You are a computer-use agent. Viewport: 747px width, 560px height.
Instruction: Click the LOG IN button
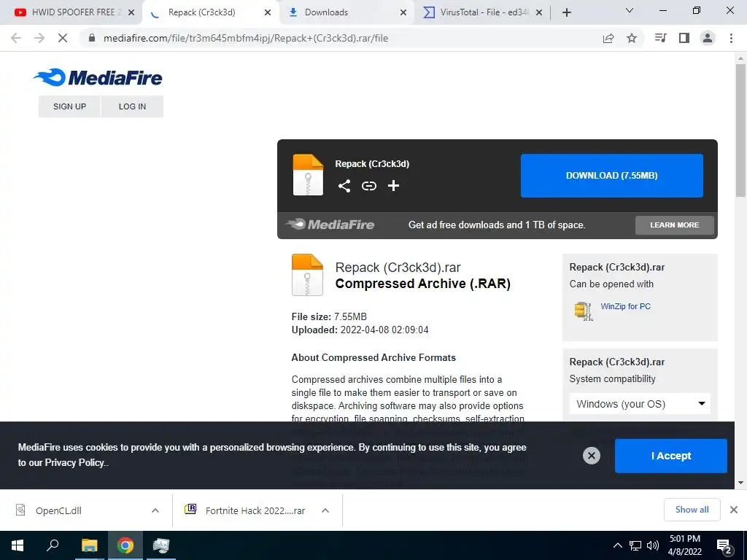(133, 106)
